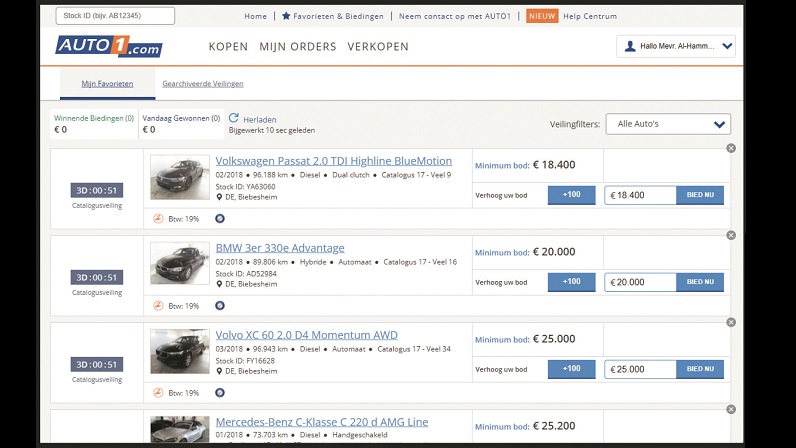Click BIED NU for the BMW 3er
This screenshot has width=796, height=448.
click(x=700, y=282)
